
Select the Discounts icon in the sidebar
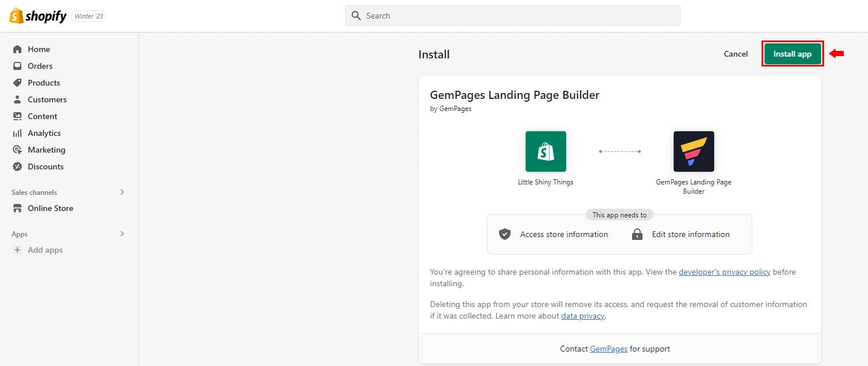pos(18,167)
